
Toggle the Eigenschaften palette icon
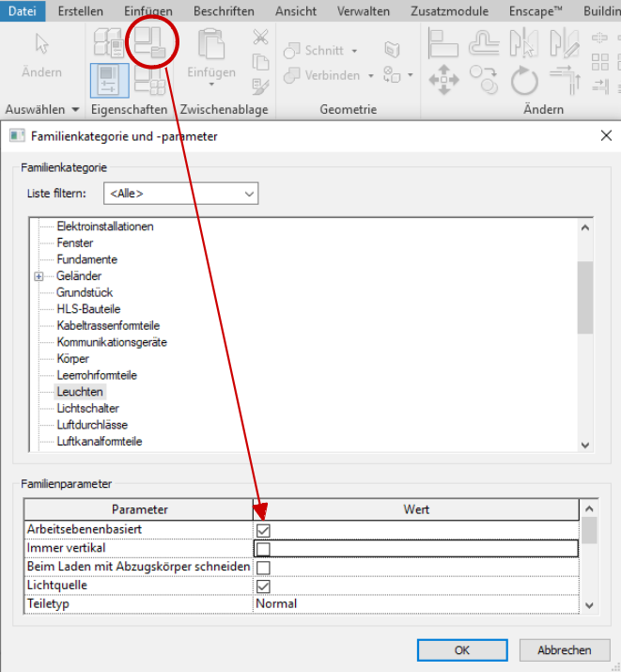click(x=109, y=81)
